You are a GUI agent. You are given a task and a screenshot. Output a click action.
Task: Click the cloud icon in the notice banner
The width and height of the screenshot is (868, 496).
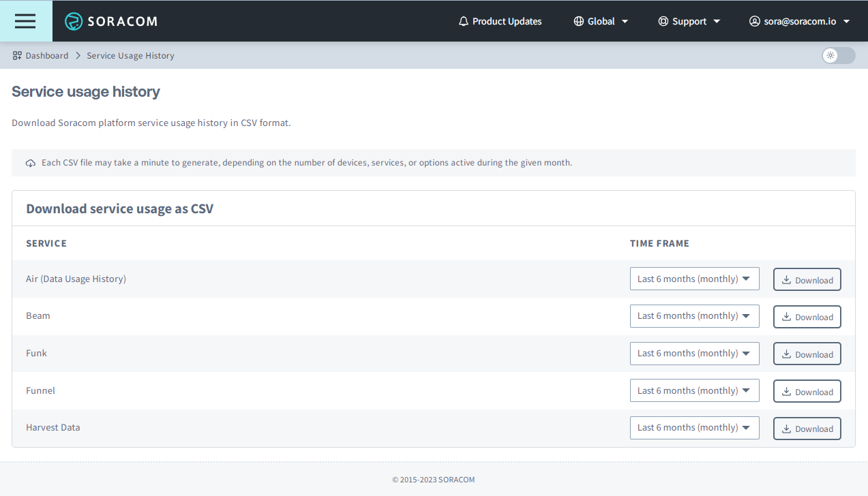30,163
